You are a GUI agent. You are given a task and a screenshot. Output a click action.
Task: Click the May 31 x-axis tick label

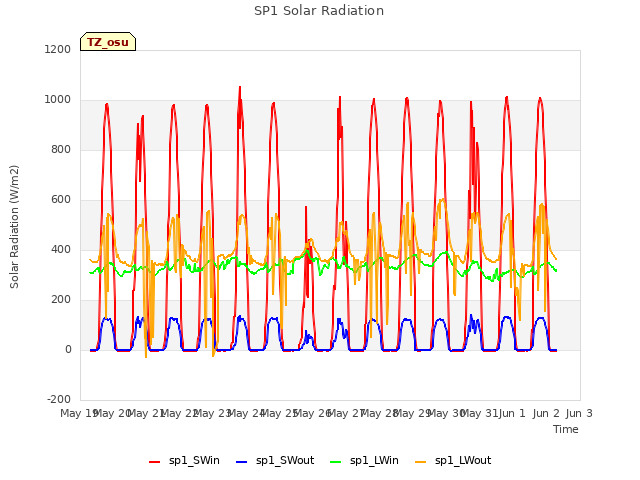479,413
